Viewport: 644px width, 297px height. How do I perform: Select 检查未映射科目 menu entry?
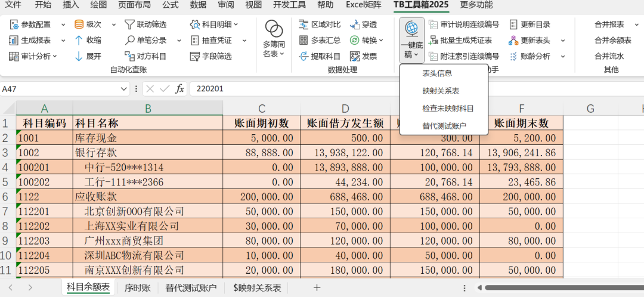tap(444, 109)
